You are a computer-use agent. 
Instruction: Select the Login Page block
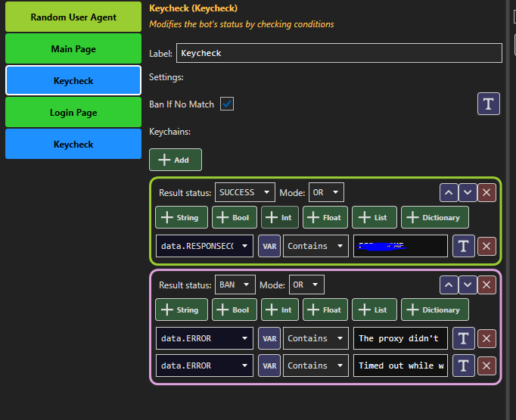click(x=73, y=113)
